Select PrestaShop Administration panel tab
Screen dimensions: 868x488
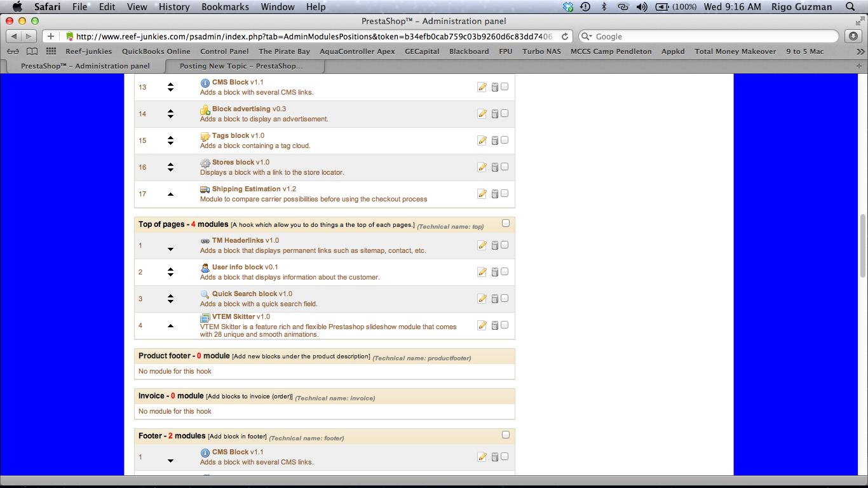(x=85, y=66)
